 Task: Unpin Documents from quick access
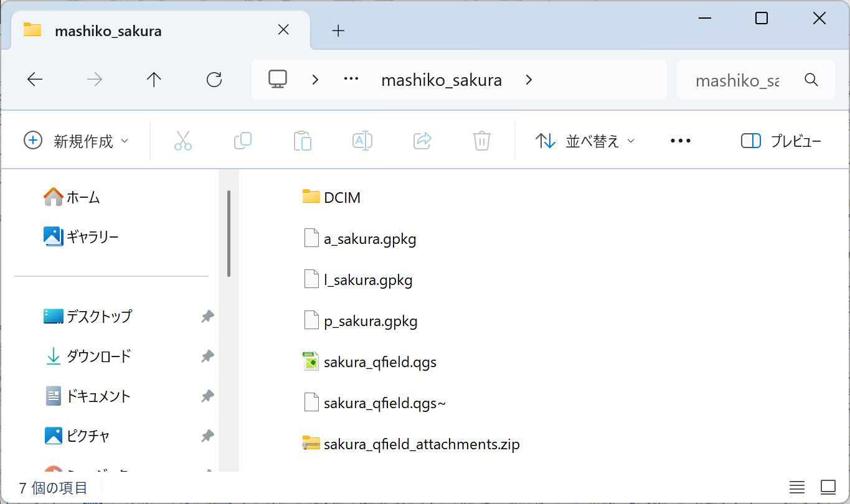click(x=207, y=396)
